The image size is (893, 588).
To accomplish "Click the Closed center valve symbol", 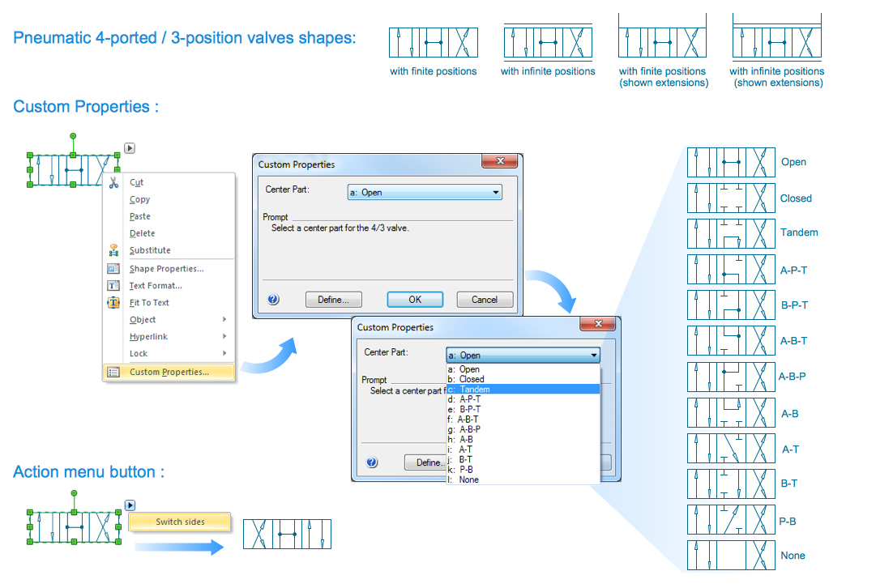I will [731, 198].
